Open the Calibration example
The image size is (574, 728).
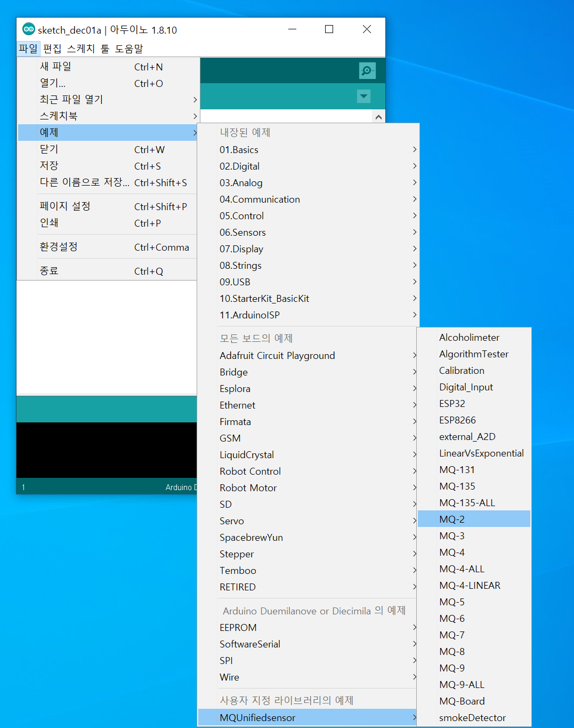click(474, 371)
